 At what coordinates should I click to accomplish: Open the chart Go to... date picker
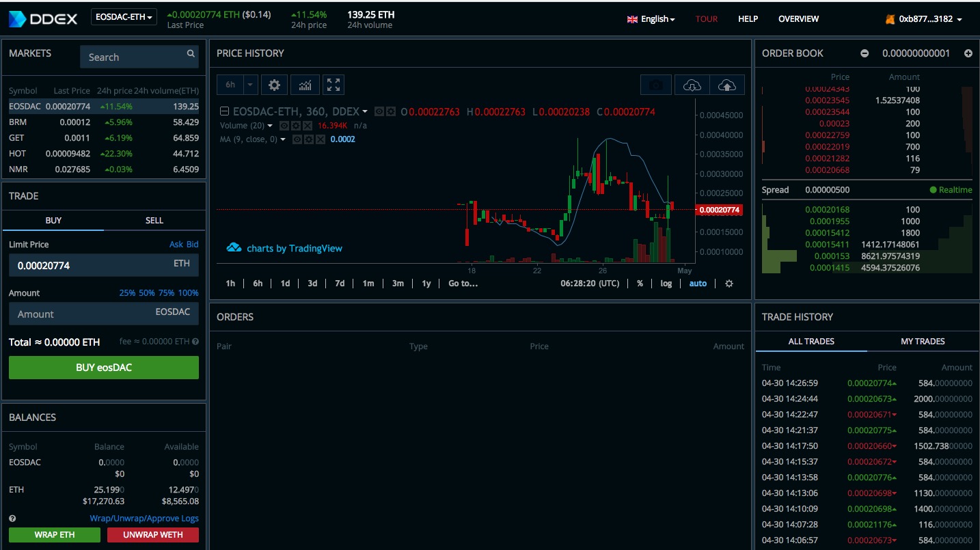click(x=463, y=284)
